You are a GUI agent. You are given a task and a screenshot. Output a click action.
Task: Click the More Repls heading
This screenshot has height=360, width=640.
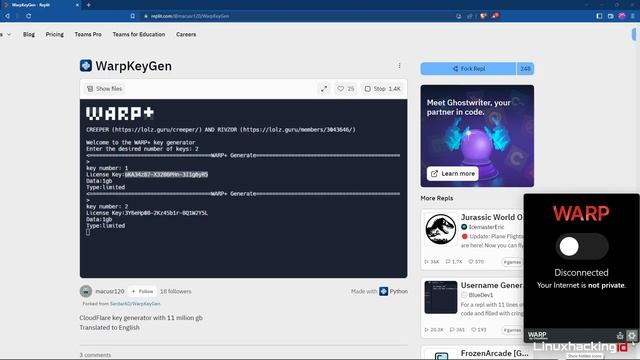click(x=437, y=198)
